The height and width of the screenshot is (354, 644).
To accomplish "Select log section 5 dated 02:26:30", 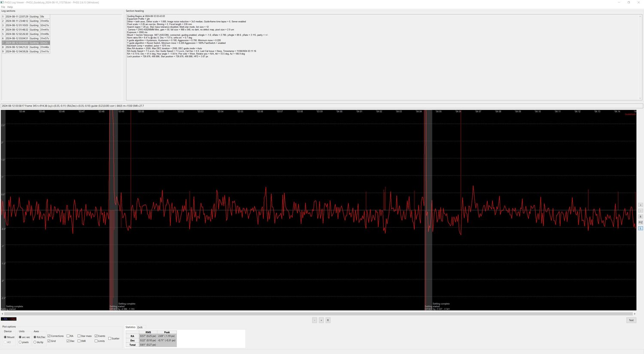I will tap(26, 34).
